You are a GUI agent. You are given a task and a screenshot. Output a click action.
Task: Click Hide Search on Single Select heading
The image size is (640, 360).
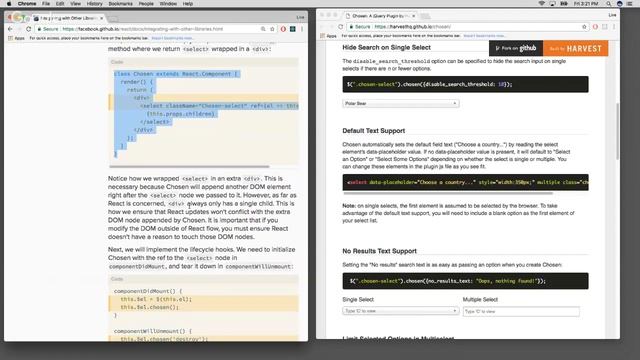[x=387, y=47]
